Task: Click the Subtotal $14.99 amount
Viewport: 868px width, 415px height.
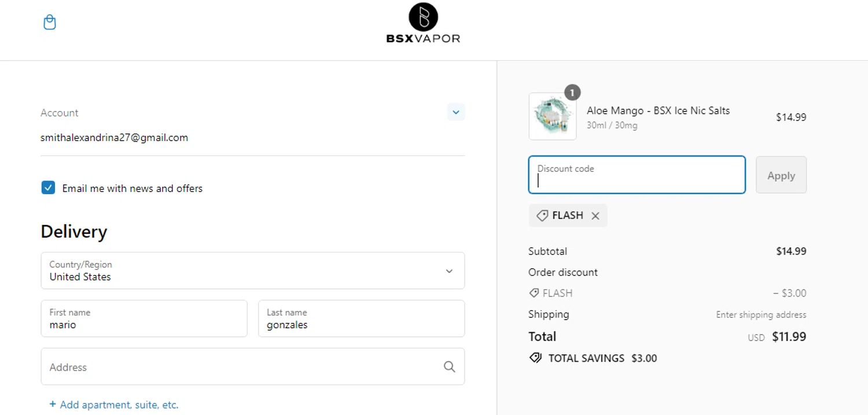Action: pos(791,251)
